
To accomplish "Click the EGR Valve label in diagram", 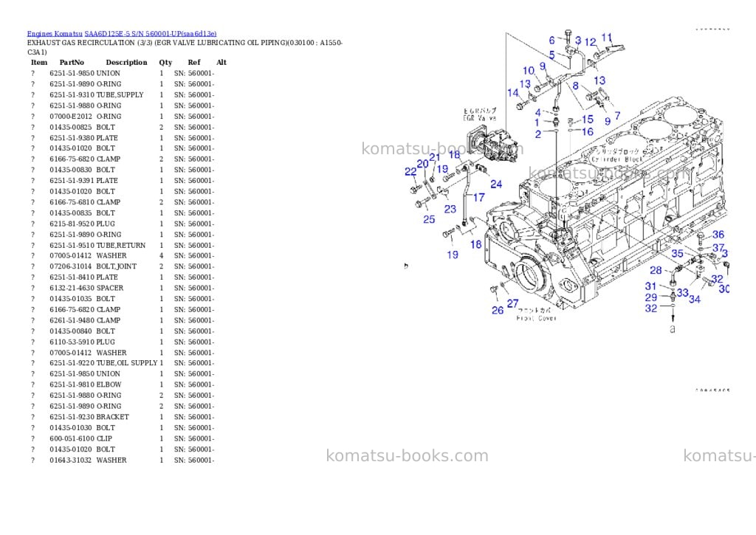I will tap(479, 117).
